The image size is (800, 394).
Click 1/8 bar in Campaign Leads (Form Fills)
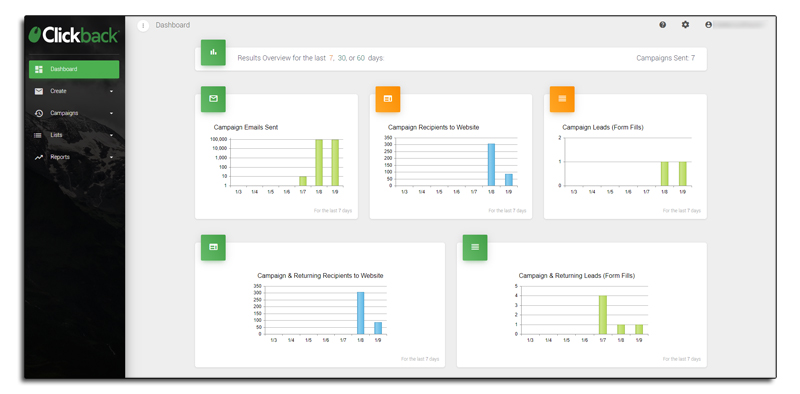pyautogui.click(x=665, y=174)
